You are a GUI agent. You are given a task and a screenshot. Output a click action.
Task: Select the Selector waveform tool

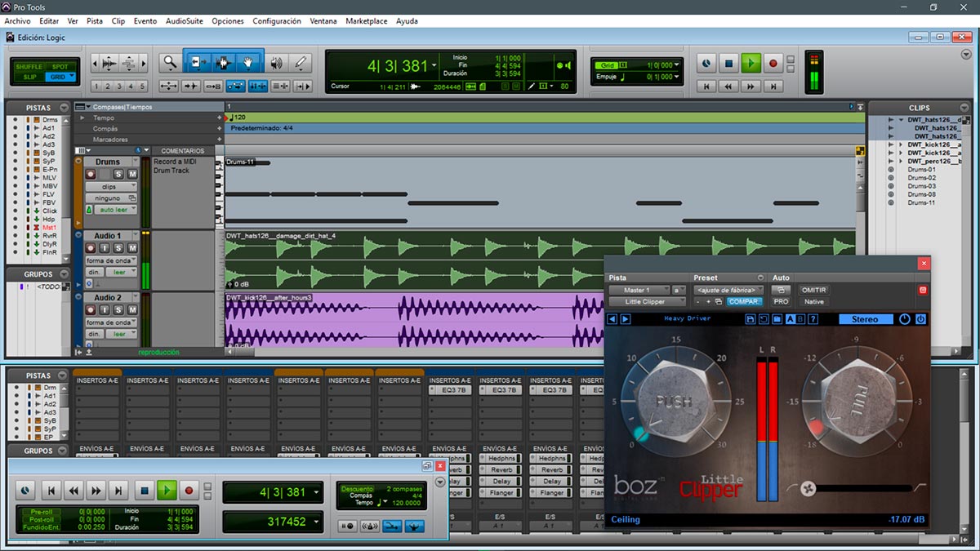point(223,62)
